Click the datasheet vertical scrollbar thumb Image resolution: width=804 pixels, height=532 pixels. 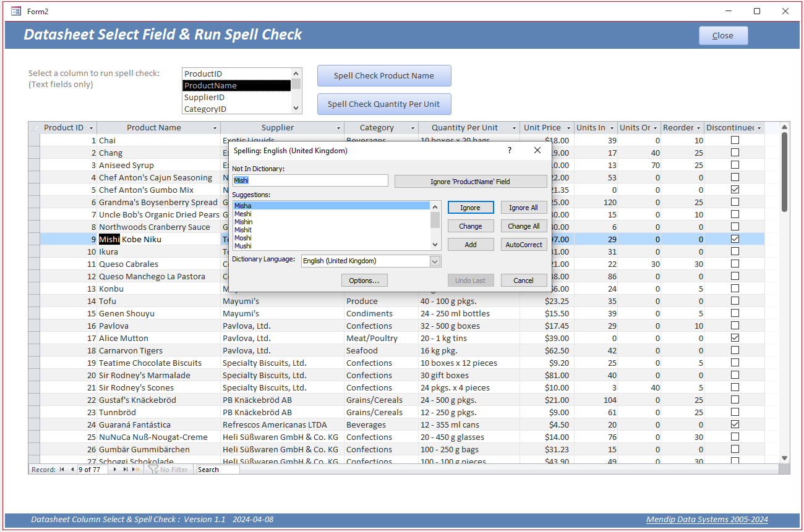[785, 172]
